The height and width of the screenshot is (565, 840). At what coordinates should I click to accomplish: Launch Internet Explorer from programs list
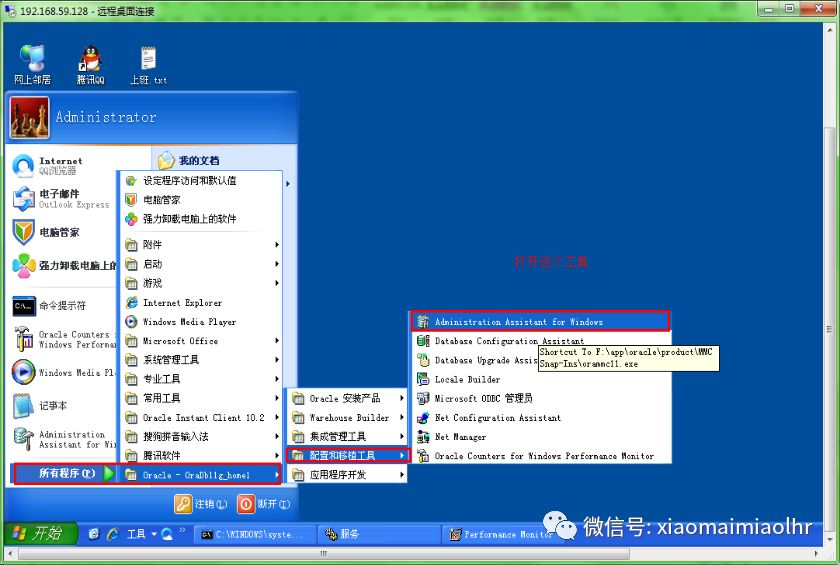201,303
